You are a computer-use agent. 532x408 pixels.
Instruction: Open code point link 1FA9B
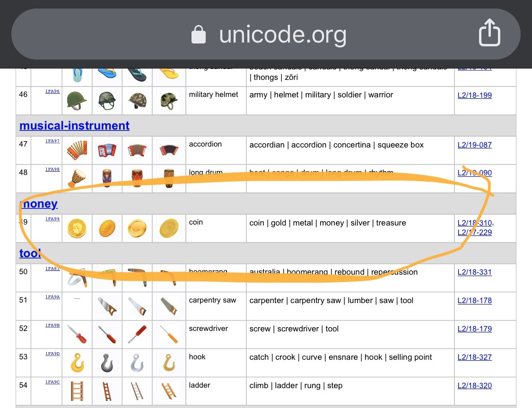(52, 325)
